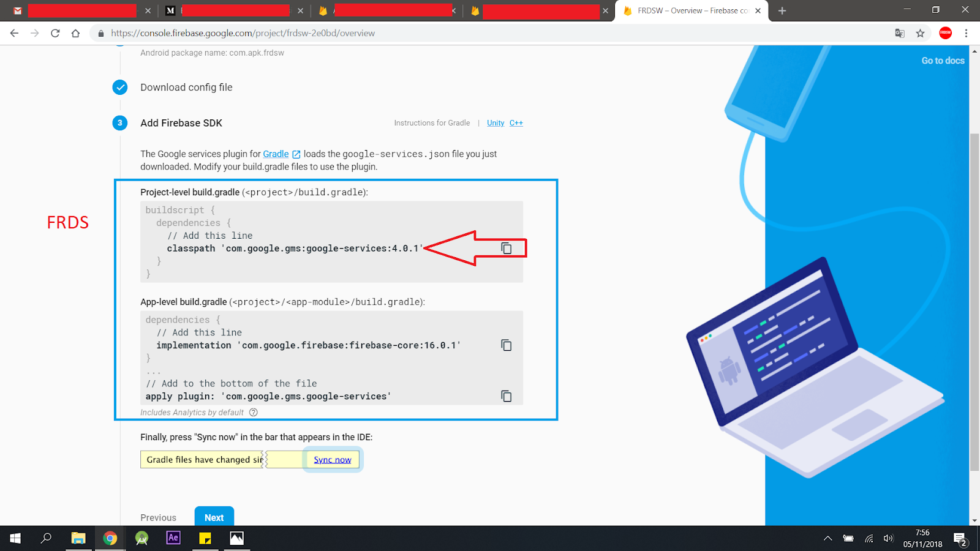The width and height of the screenshot is (980, 551).
Task: Go forward in browser history
Action: click(35, 33)
